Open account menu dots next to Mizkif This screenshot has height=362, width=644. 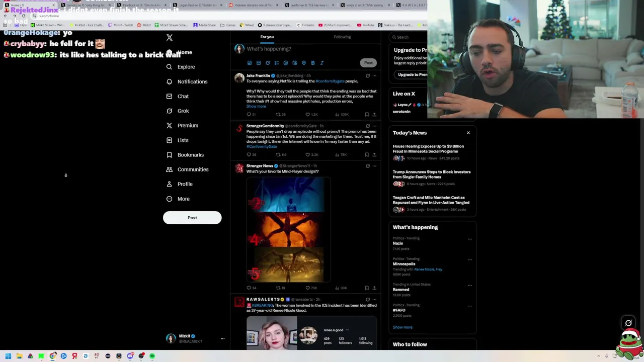pyautogui.click(x=222, y=338)
